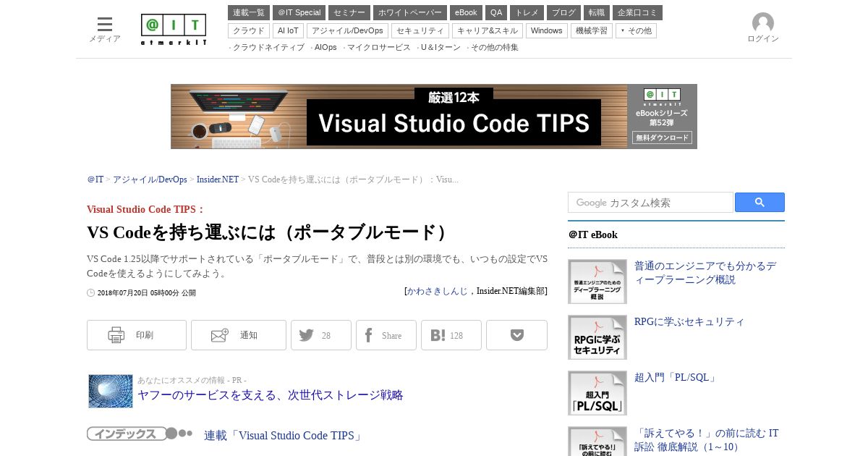Select the クラウド category
868x456 pixels.
(249, 30)
